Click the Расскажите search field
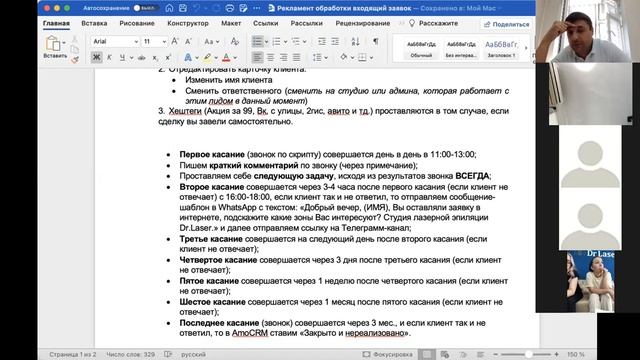Screen dimensions: 640x360 coord(433,23)
